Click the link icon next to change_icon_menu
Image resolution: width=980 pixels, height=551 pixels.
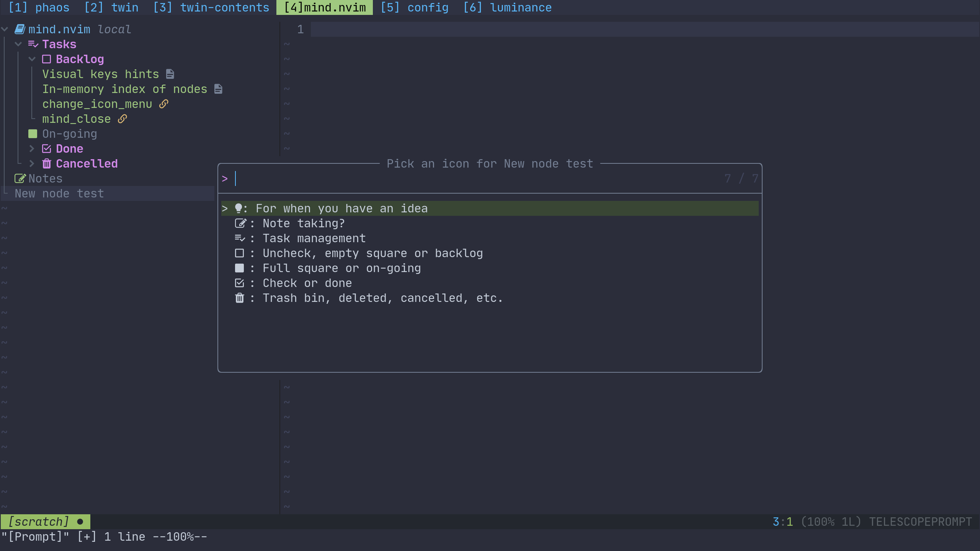164,104
